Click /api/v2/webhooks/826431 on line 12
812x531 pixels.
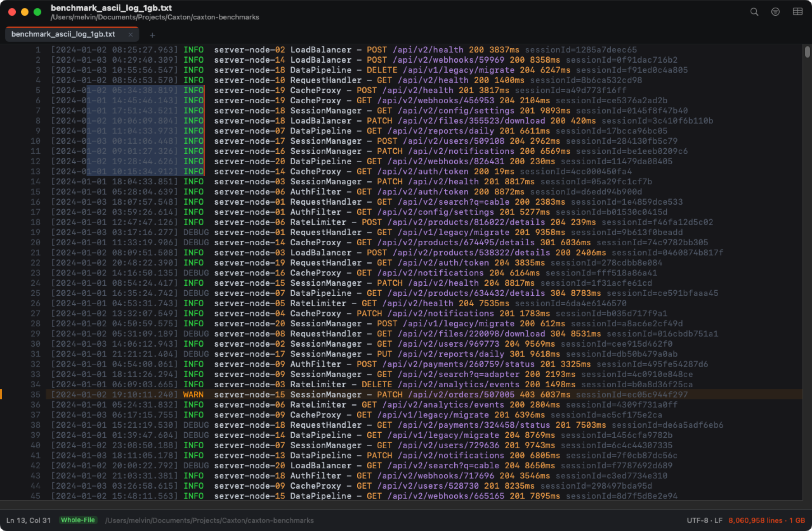446,161
